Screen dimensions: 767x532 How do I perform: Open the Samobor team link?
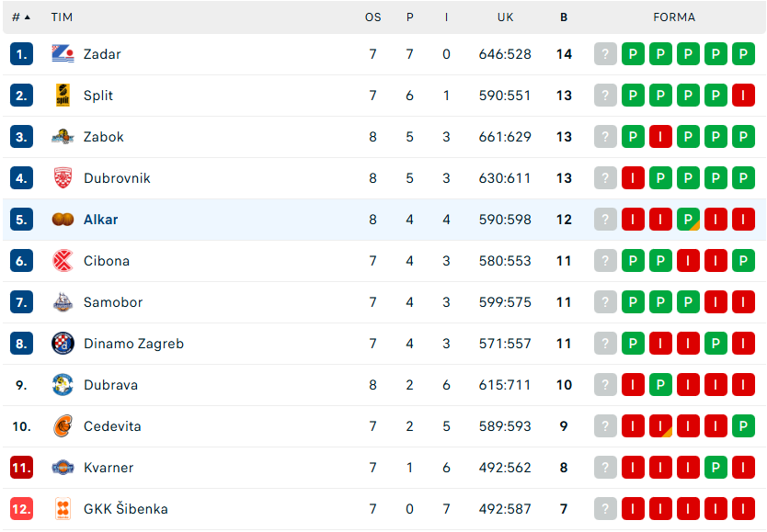pyautogui.click(x=113, y=302)
